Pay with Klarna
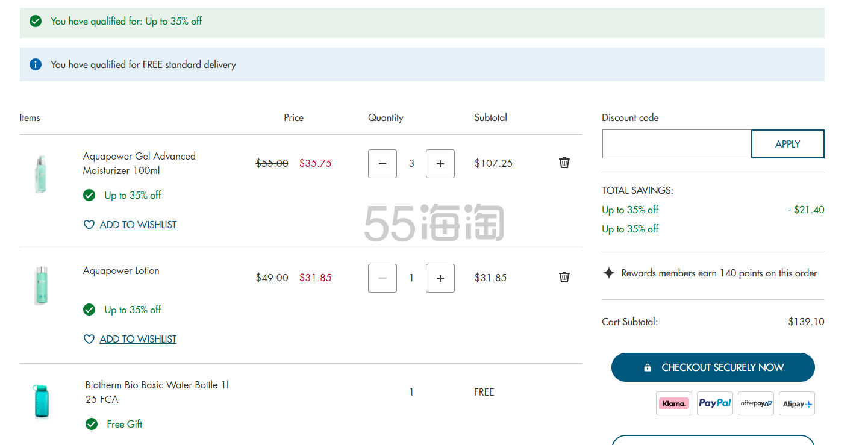Screen dimensions: 868x445 point(674,403)
